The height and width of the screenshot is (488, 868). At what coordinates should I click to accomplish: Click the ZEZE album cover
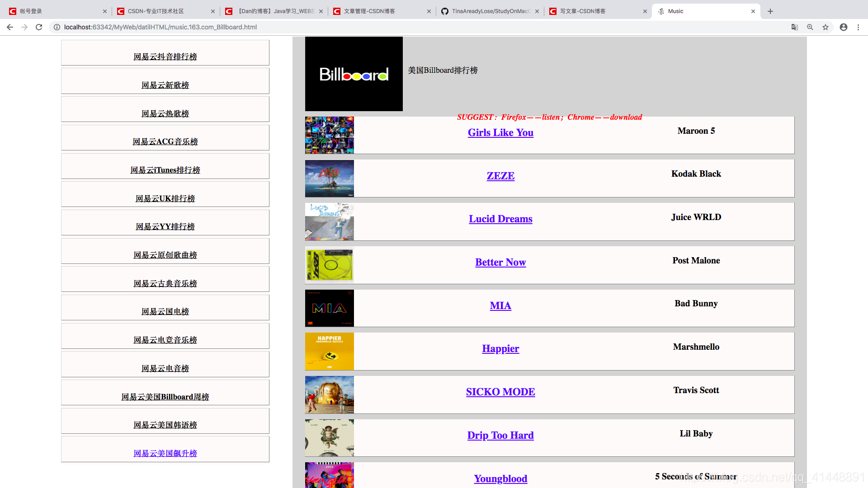[x=330, y=178]
